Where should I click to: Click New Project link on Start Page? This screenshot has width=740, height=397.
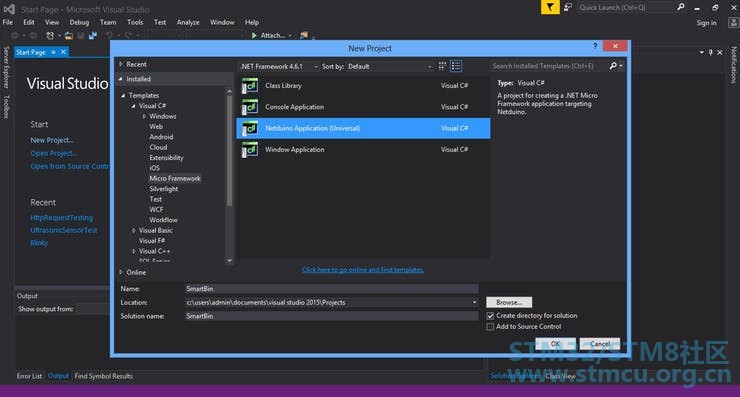[x=52, y=140]
